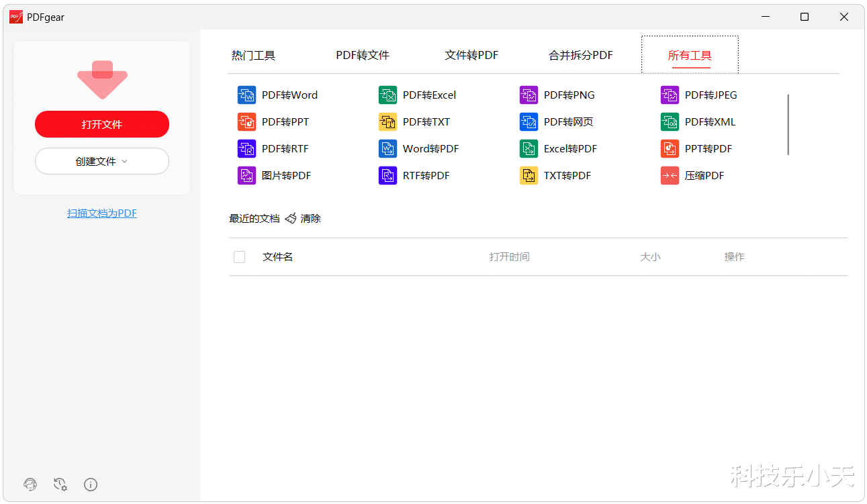
Task: Click the support headset icon at bottom left
Action: [30, 484]
